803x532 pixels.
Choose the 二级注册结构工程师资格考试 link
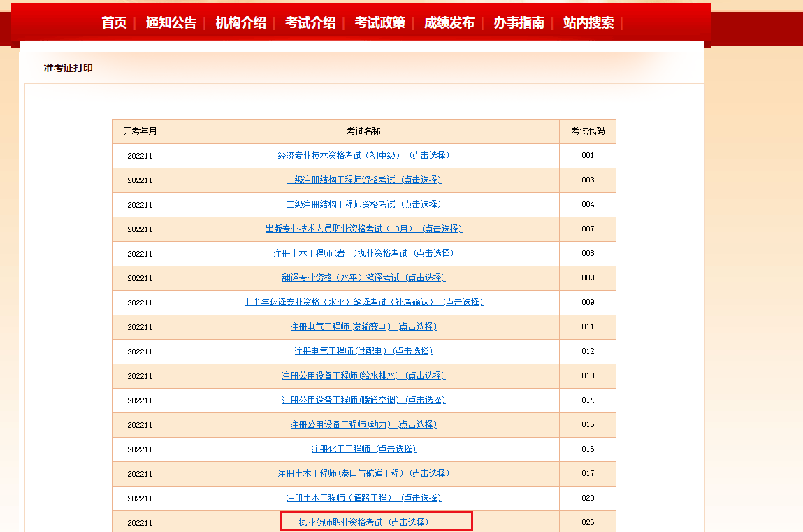[363, 204]
